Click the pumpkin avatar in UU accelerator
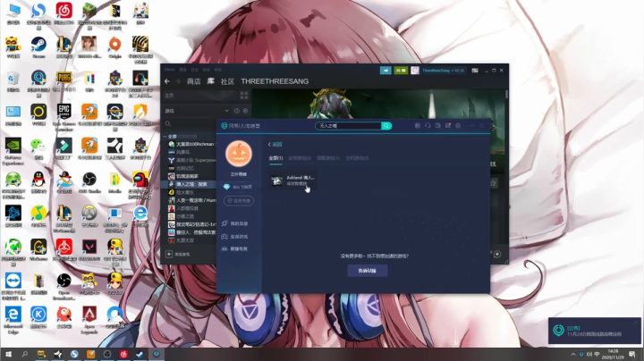The height and width of the screenshot is (361, 644). coord(239,154)
